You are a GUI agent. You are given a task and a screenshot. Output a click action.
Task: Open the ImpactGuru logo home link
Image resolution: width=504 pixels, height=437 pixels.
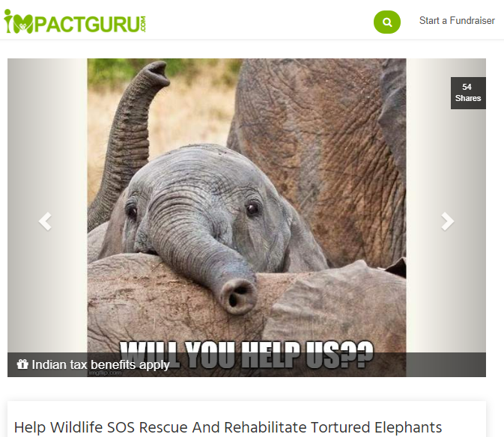tap(75, 22)
